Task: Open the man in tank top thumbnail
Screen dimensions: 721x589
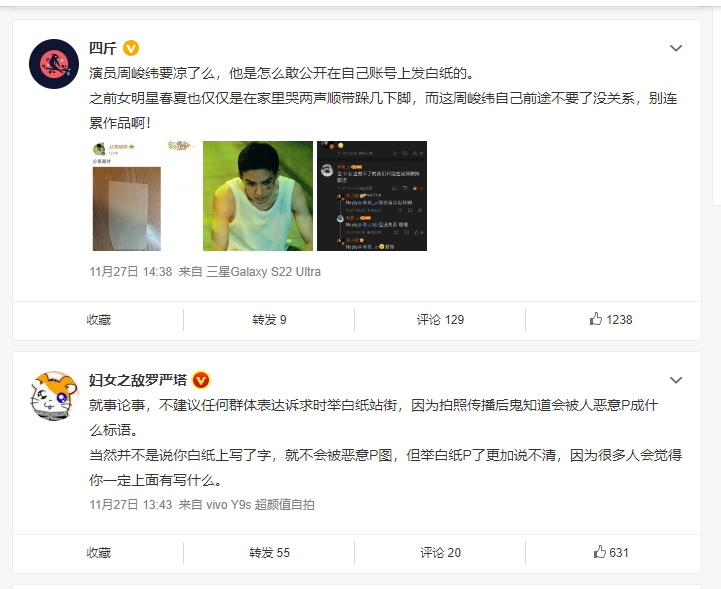Action: (258, 196)
